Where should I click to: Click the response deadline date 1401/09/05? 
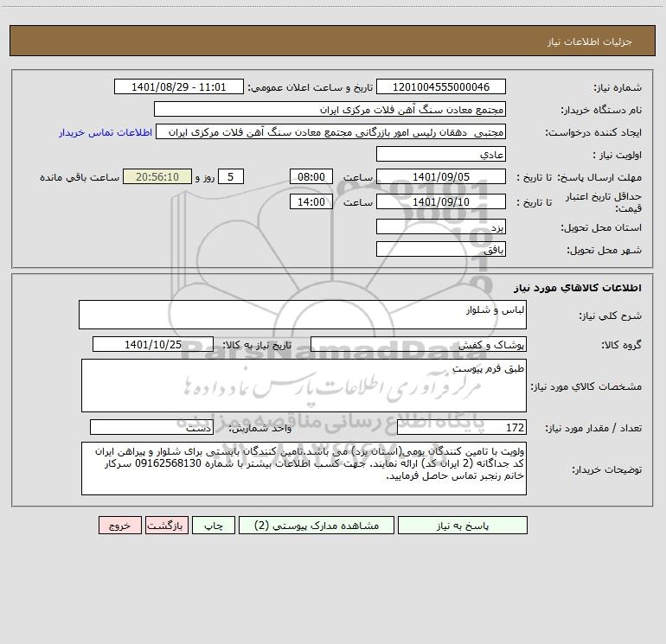[x=441, y=176]
